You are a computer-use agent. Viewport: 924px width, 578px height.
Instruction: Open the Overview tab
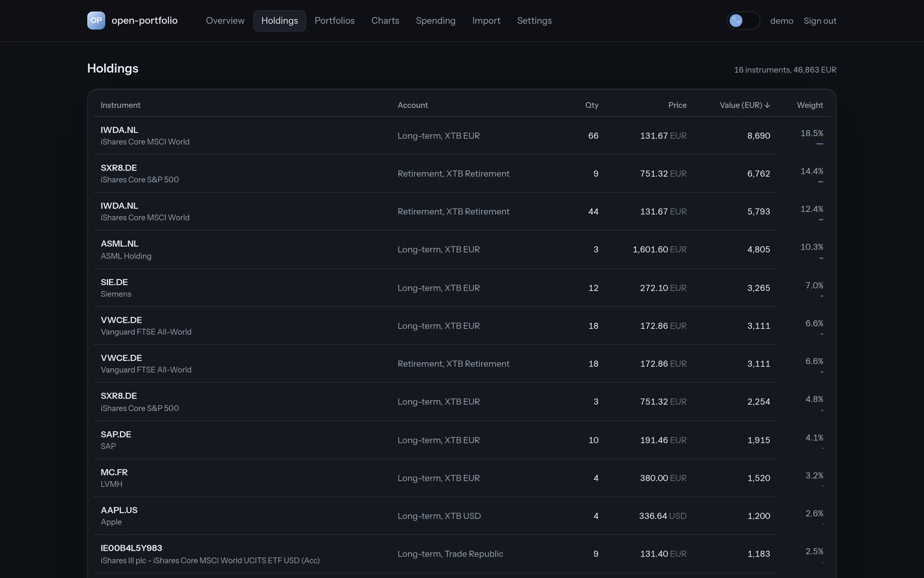[225, 21]
